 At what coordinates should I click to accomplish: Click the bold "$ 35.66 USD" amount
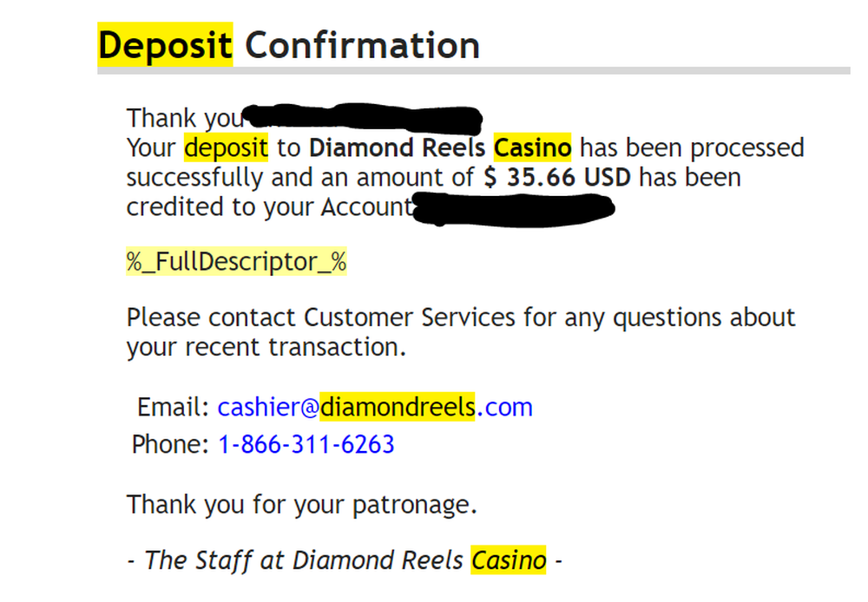point(557,178)
